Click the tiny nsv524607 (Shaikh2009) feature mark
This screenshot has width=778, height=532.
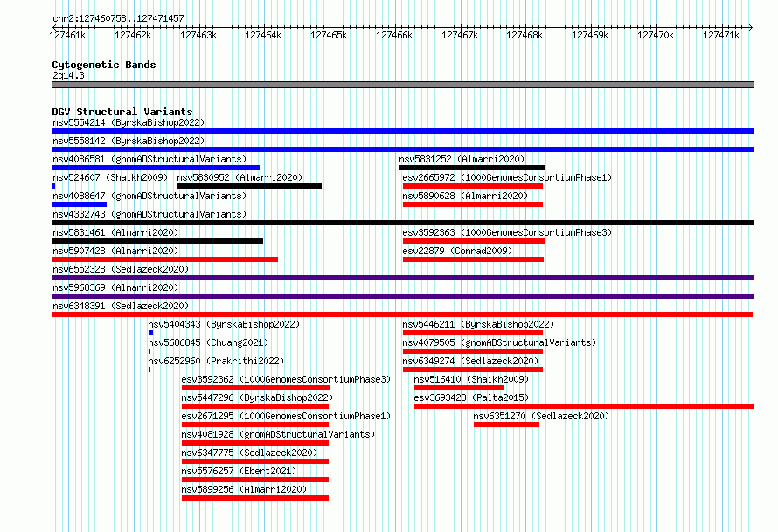(x=53, y=186)
